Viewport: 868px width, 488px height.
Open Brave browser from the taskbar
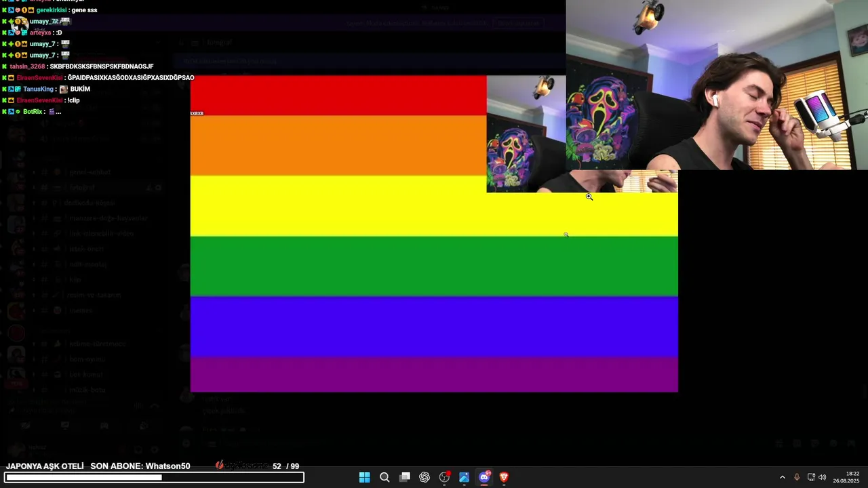click(504, 477)
